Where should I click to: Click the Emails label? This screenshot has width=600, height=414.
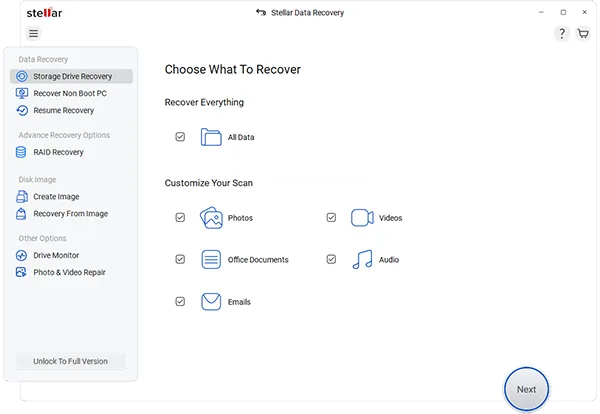[x=239, y=302]
